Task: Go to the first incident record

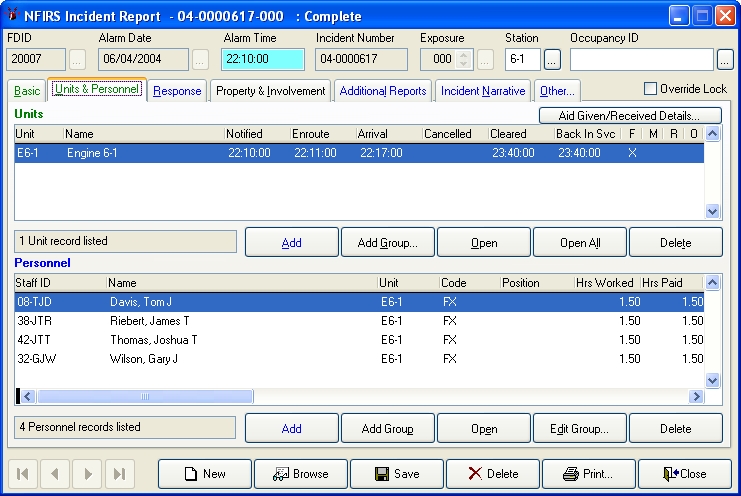Action: point(22,474)
